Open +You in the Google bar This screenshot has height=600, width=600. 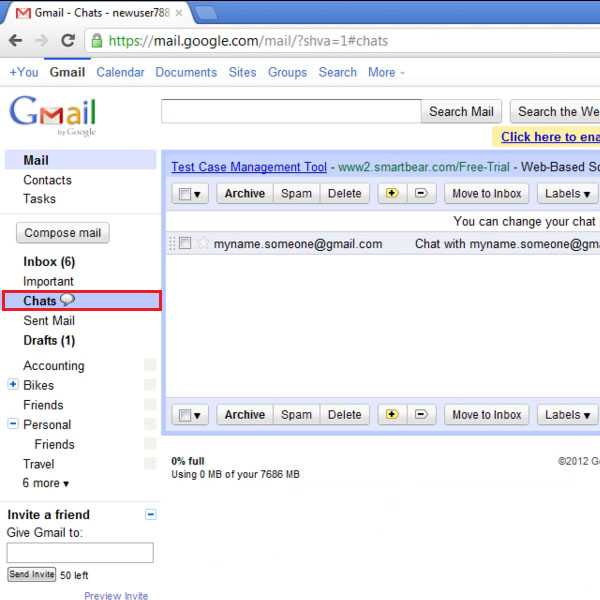24,72
